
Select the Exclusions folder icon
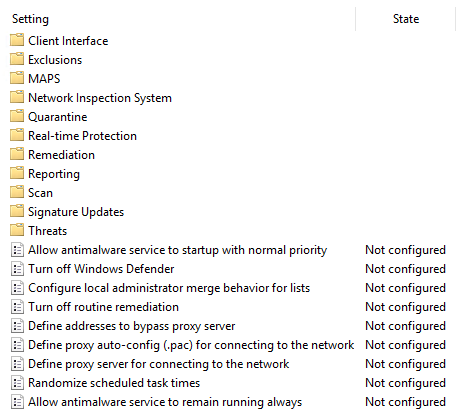(17, 59)
